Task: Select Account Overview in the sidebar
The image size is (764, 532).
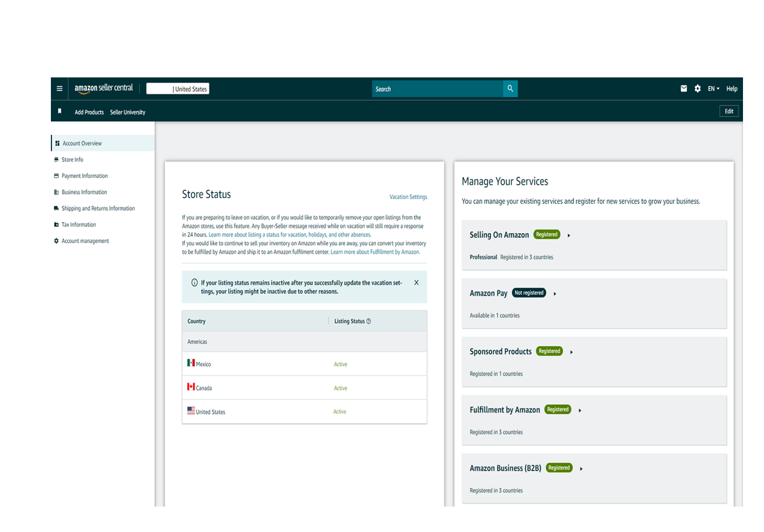Action: click(103, 143)
